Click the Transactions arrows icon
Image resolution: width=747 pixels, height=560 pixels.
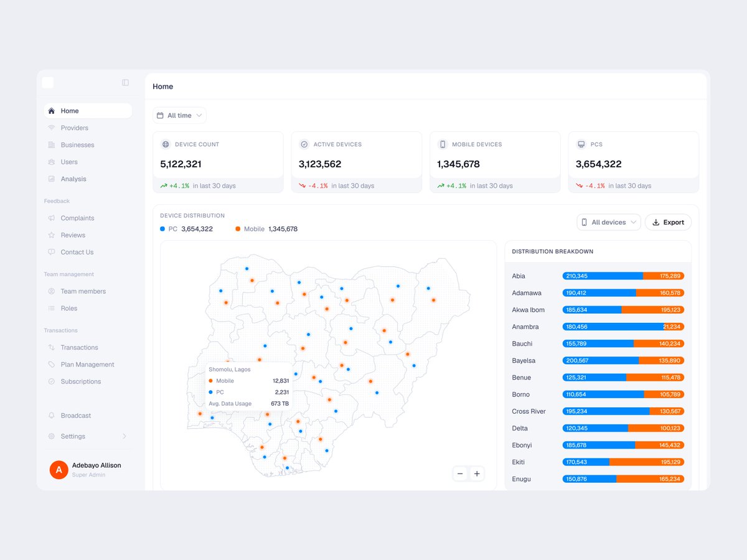click(x=52, y=347)
